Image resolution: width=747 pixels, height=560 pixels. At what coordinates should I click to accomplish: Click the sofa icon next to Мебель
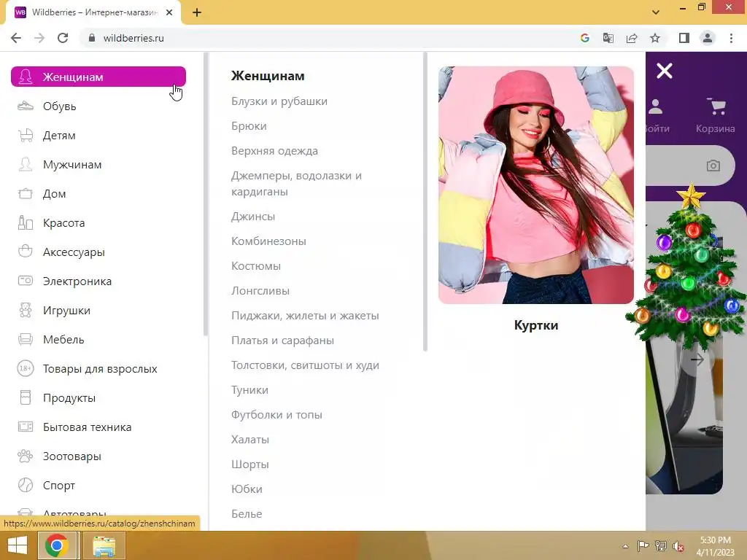coord(26,339)
